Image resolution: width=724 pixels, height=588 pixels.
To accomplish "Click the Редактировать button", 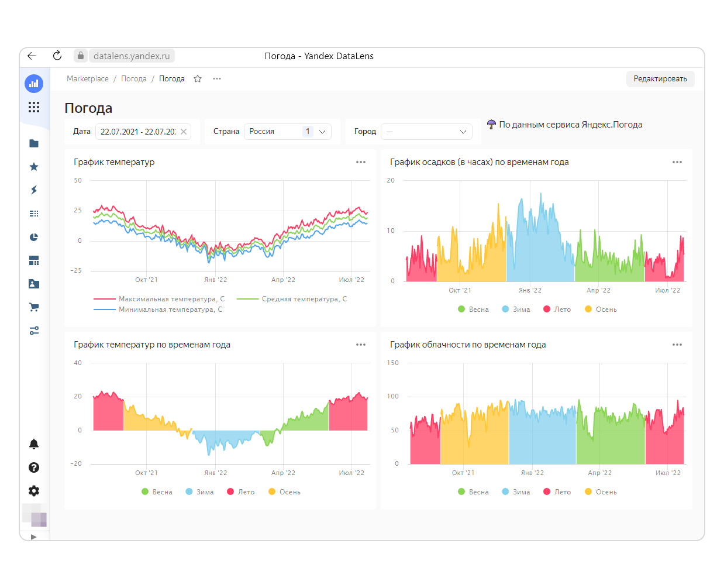I will click(660, 79).
